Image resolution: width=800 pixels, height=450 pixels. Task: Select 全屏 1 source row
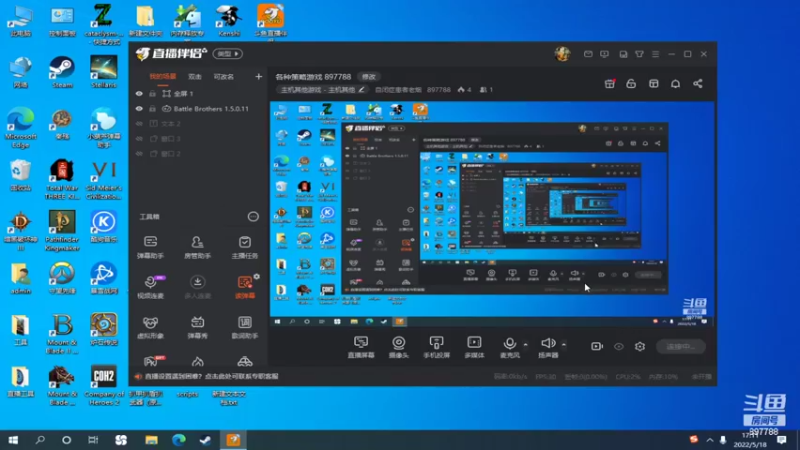198,94
